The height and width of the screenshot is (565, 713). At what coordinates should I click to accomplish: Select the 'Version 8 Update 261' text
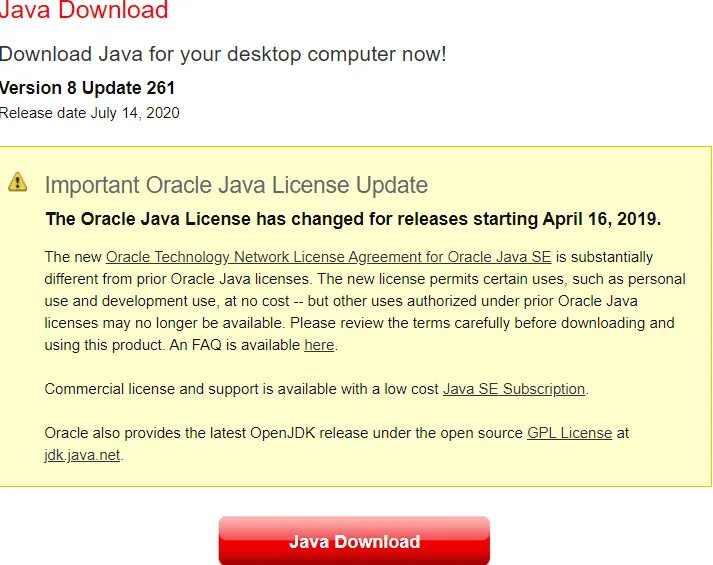coord(87,88)
